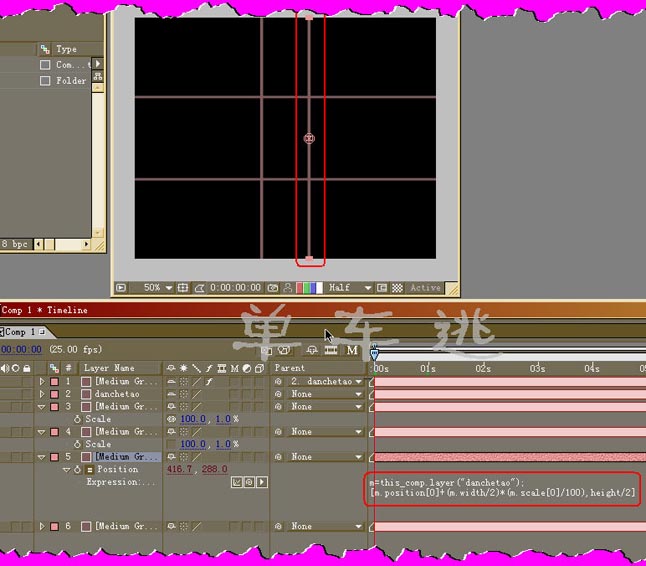Click layer 5 parent pick whip icon
646x566 pixels.
(x=279, y=457)
